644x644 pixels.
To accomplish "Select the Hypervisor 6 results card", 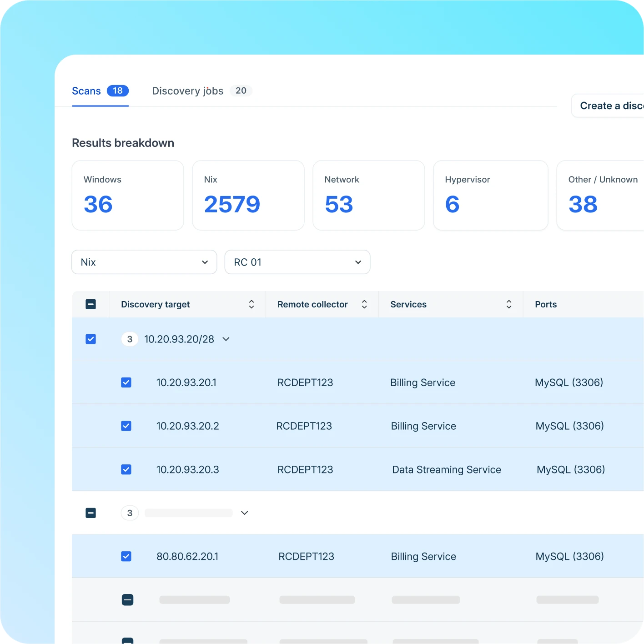I will (x=491, y=195).
